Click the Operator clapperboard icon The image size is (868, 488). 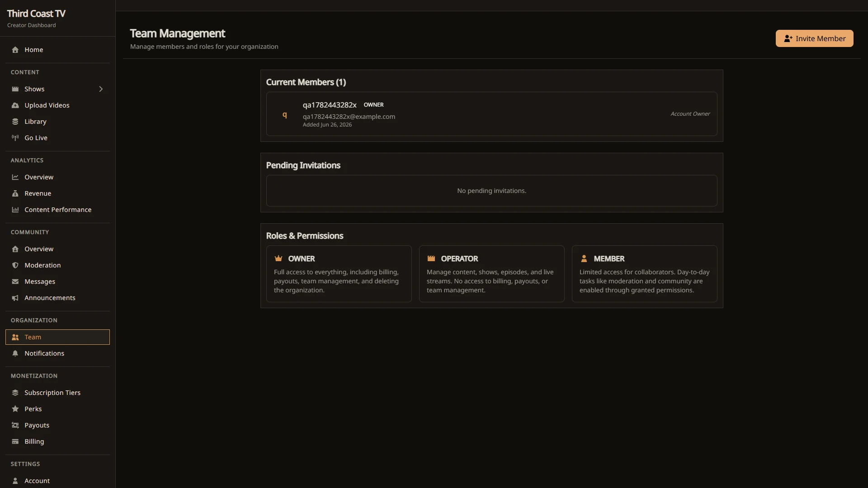(431, 258)
